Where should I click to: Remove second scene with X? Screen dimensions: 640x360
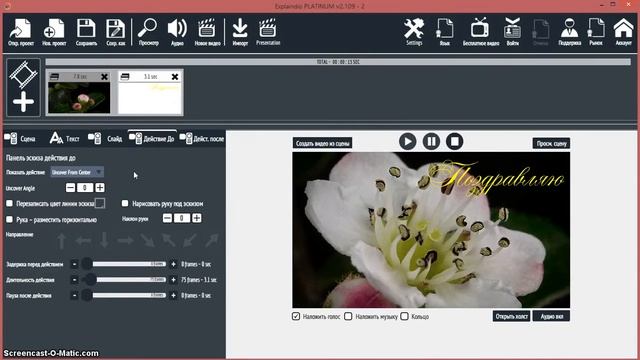pos(175,77)
